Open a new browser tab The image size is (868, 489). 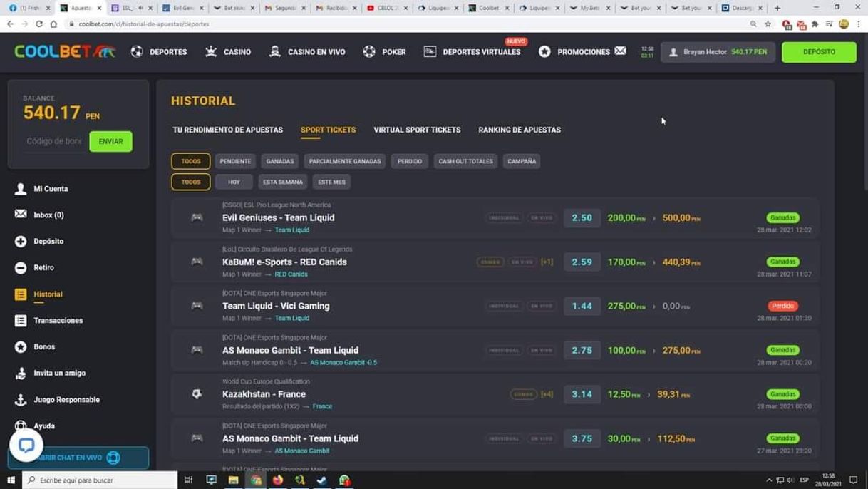777,8
